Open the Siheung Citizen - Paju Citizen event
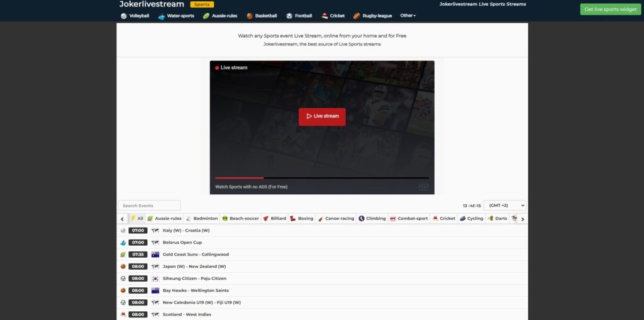 tap(194, 279)
